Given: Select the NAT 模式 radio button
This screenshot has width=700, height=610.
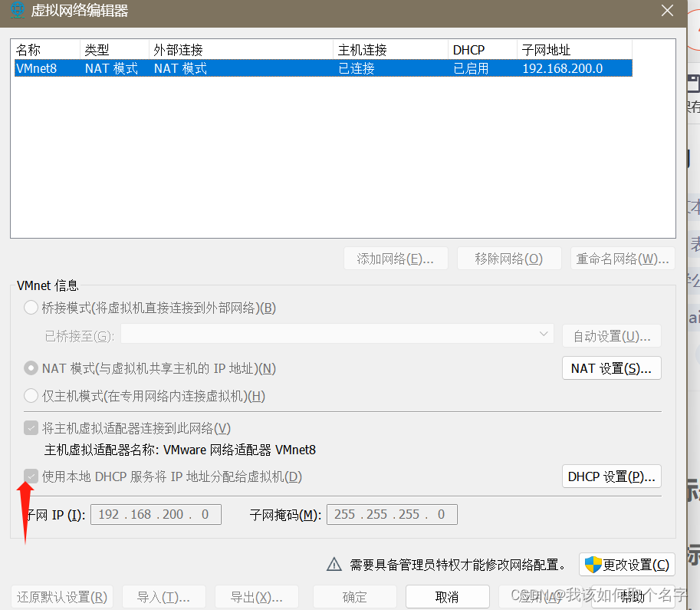Looking at the screenshot, I should 31,368.
